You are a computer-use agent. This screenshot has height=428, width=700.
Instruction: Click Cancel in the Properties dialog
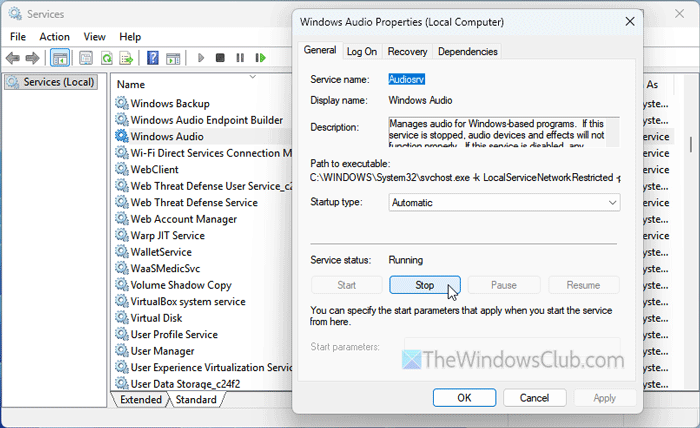[534, 398]
